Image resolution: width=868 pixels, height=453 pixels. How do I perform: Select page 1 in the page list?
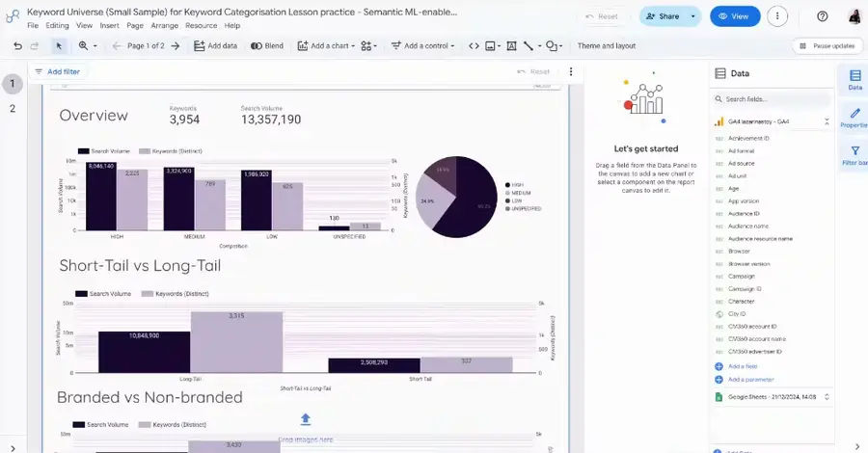pyautogui.click(x=13, y=84)
